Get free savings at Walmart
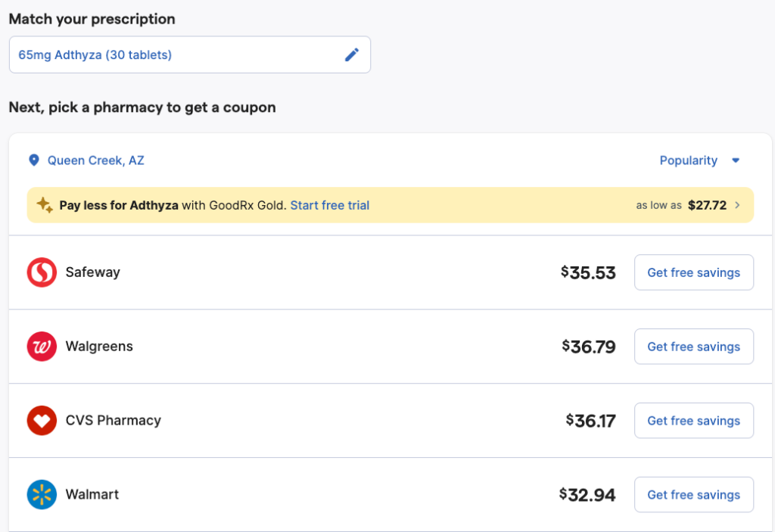 click(x=693, y=495)
